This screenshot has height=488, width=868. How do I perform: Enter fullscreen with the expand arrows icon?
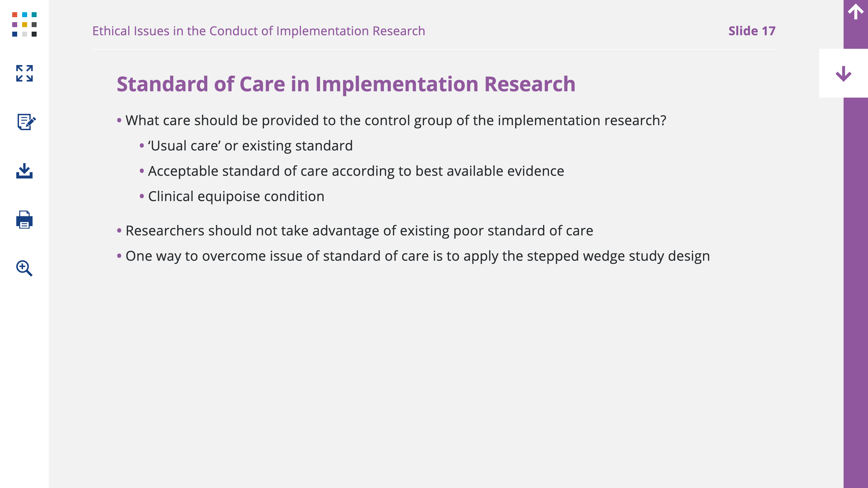(x=24, y=73)
